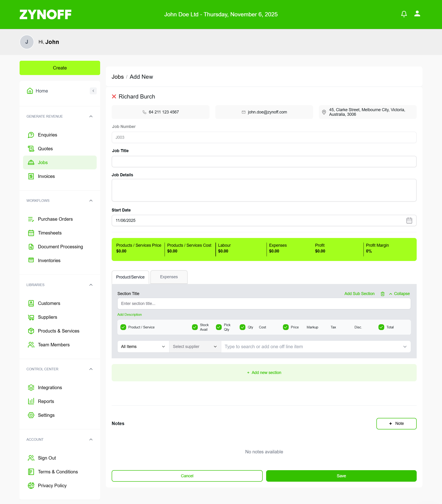442x504 pixels.
Task: Select the Product/Service tab
Action: 130,277
